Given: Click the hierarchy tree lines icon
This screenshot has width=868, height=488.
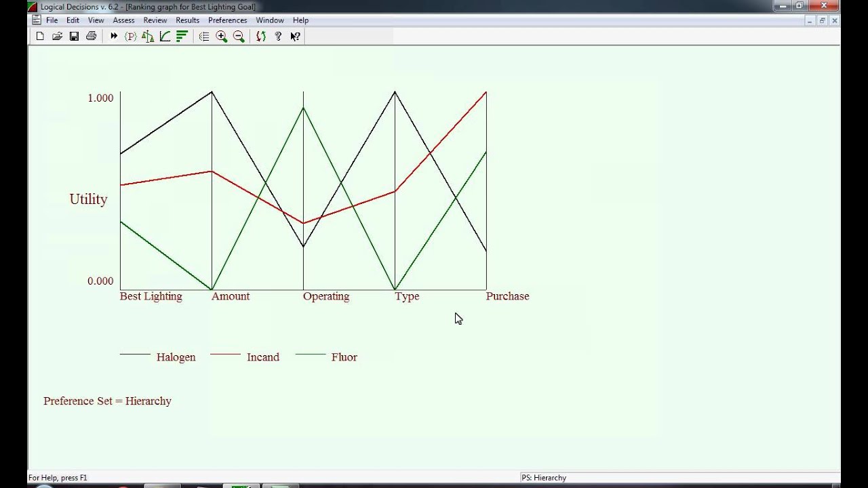Looking at the screenshot, I should 204,37.
